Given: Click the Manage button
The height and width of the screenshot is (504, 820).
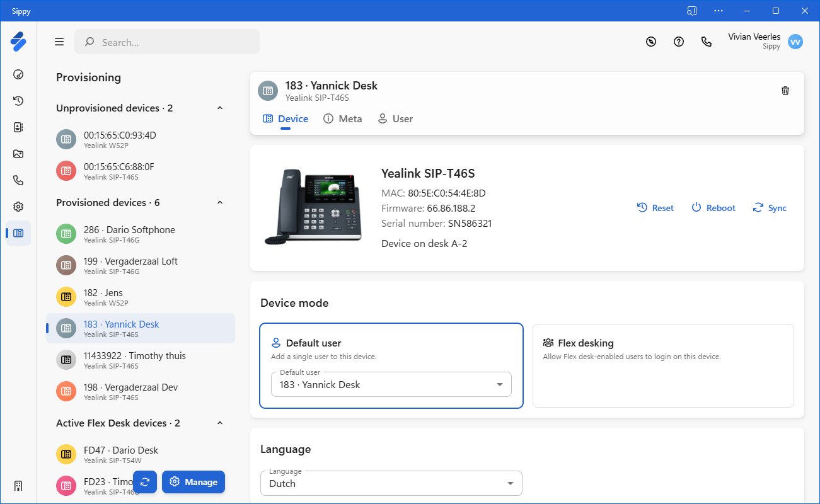Looking at the screenshot, I should 193,482.
